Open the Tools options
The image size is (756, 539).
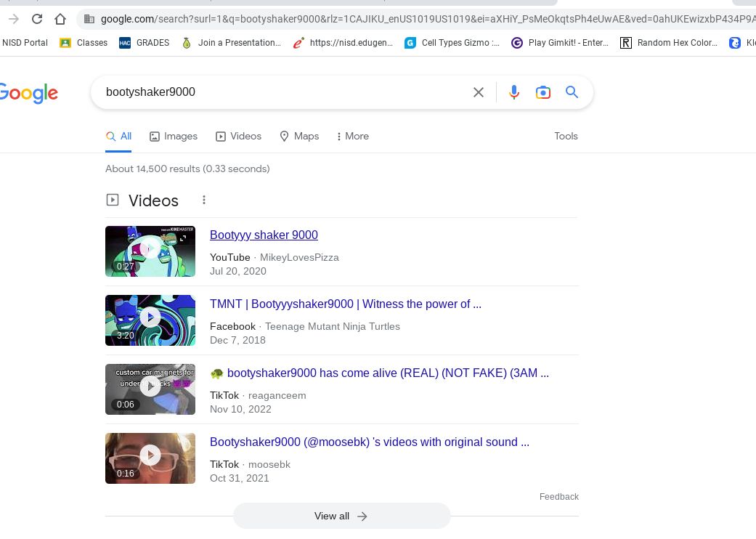click(x=566, y=136)
